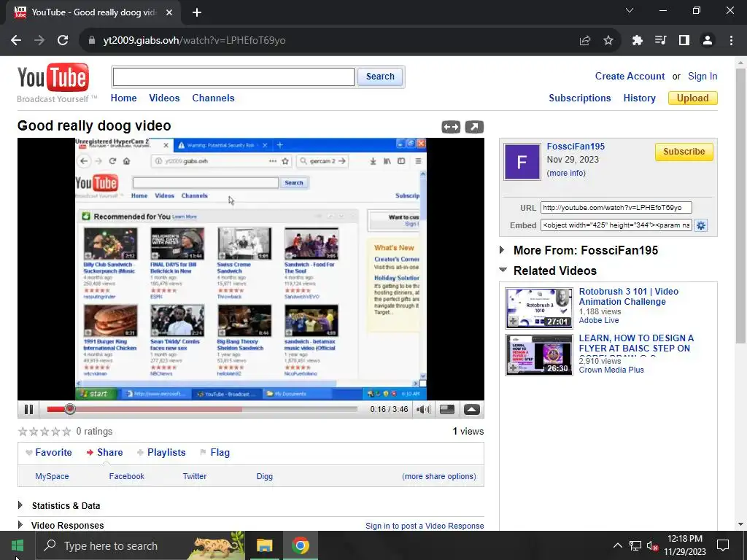The height and width of the screenshot is (560, 747).
Task: Open Chrome profile avatar menu
Action: [708, 41]
